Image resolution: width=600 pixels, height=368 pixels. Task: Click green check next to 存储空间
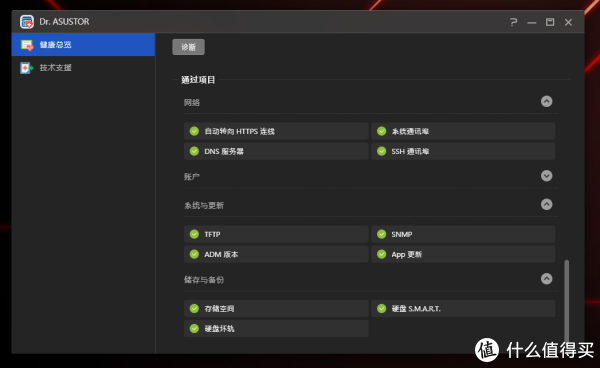click(194, 308)
